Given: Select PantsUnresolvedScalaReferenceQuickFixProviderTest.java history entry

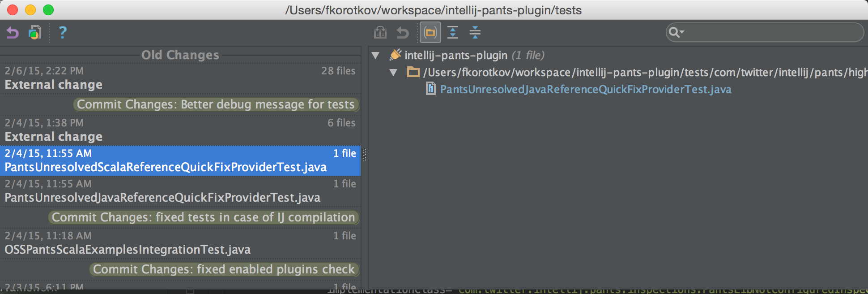Looking at the screenshot, I should click(180, 160).
